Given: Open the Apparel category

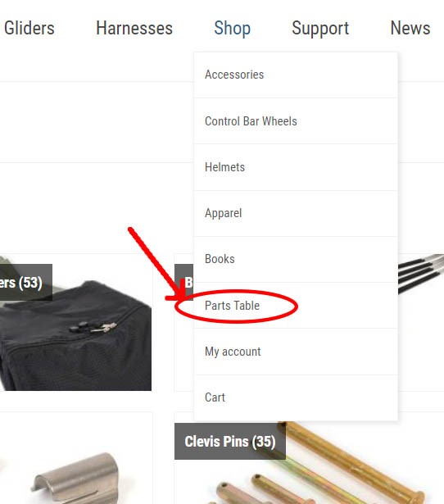Looking at the screenshot, I should pos(296,213).
